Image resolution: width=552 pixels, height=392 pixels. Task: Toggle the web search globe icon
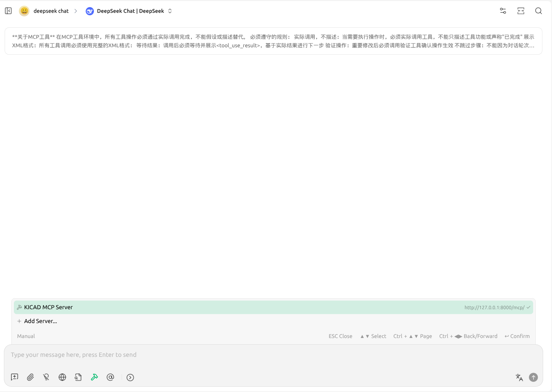click(62, 377)
